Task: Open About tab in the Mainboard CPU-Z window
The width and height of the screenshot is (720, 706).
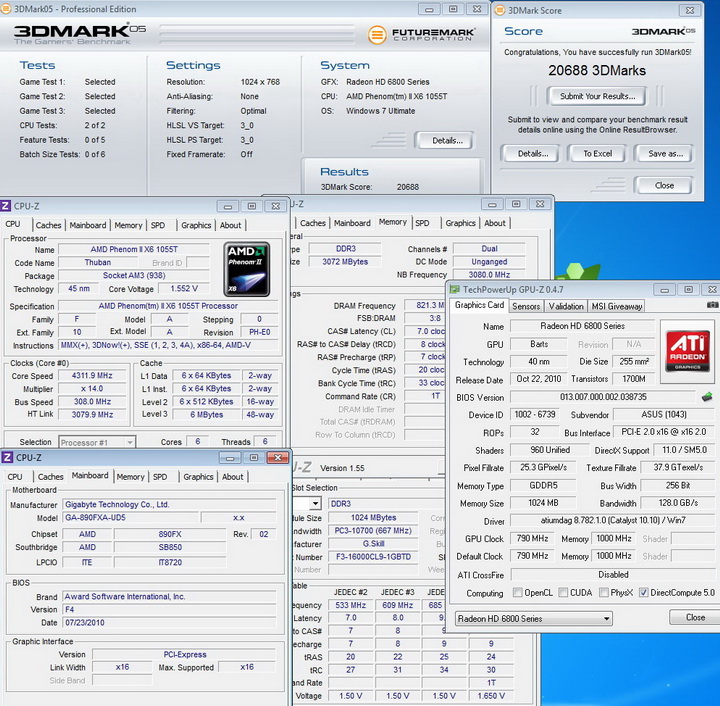Action: coord(232,476)
